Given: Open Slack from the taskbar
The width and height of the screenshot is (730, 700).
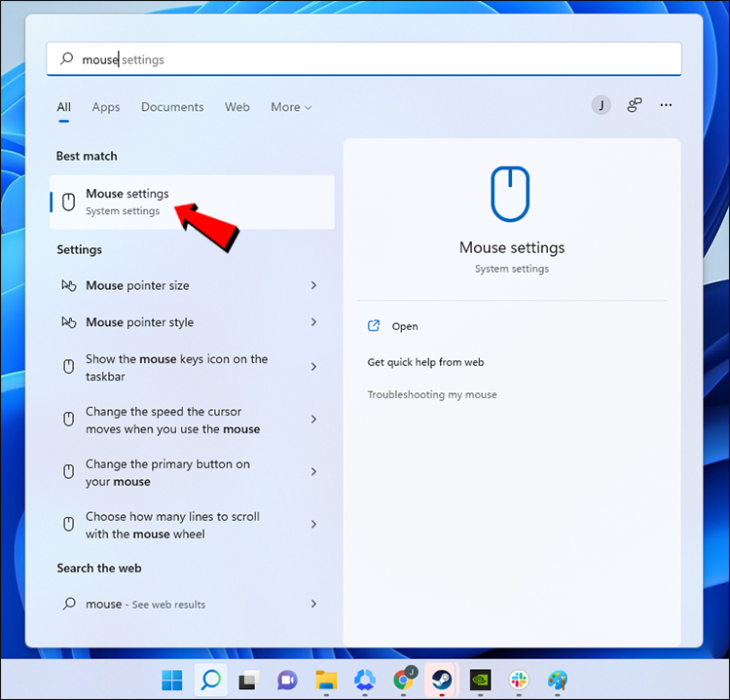Looking at the screenshot, I should 519,681.
